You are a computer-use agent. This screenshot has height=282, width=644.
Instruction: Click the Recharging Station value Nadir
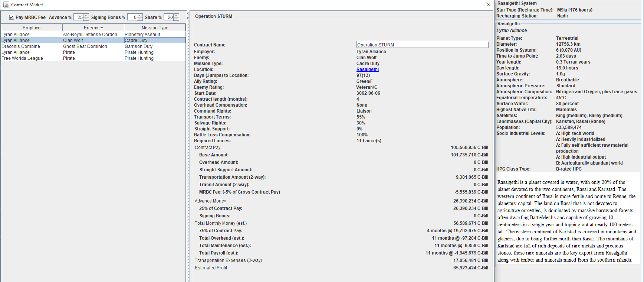tap(562, 16)
